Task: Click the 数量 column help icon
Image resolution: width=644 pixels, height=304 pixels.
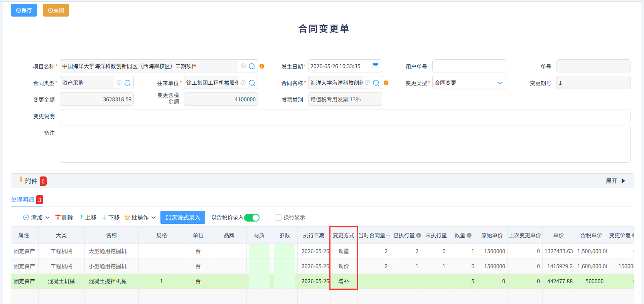Action: [x=469, y=235]
